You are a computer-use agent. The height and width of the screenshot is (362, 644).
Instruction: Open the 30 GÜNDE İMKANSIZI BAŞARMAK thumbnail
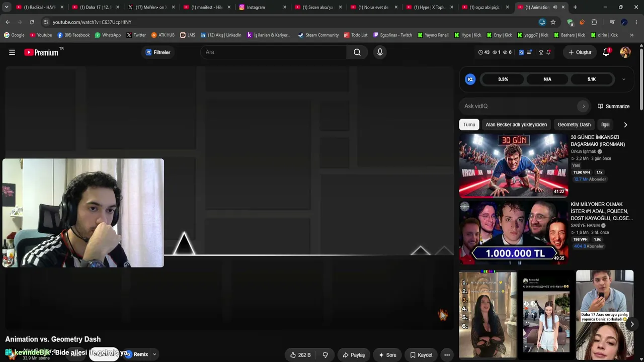click(x=514, y=165)
